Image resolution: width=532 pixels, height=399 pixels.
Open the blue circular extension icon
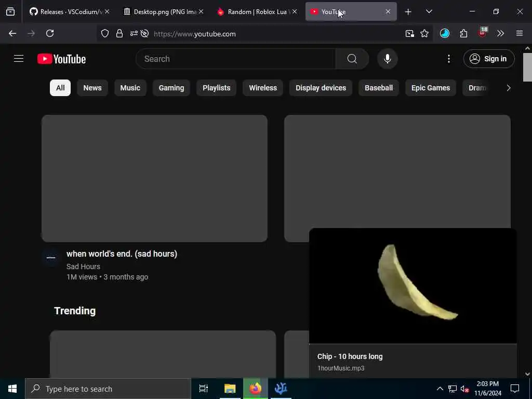(x=445, y=33)
